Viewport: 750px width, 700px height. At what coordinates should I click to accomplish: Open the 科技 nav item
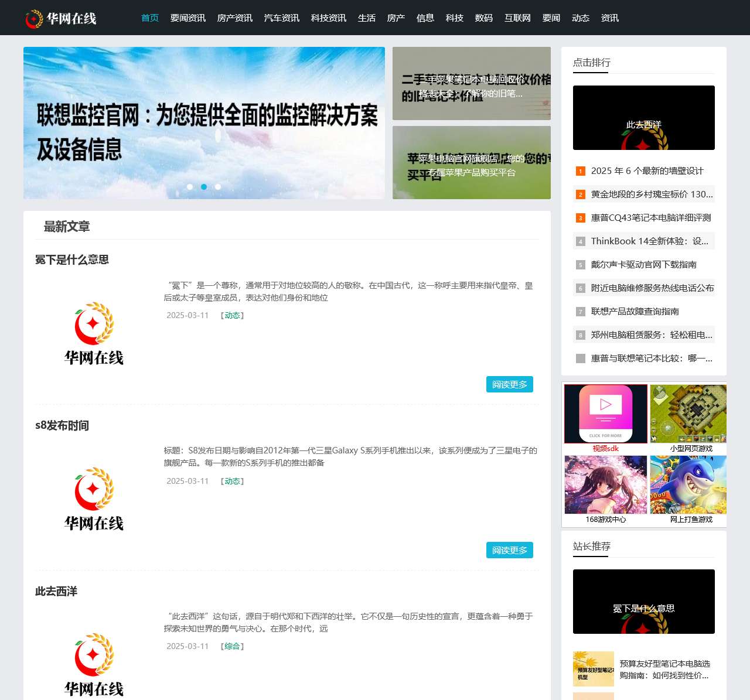pos(455,18)
